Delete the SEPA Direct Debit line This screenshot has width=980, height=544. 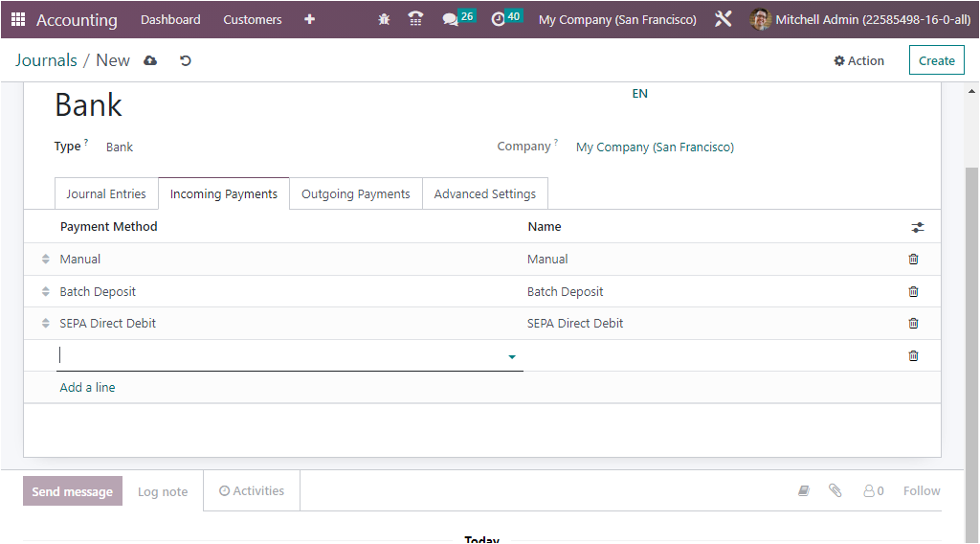click(913, 324)
